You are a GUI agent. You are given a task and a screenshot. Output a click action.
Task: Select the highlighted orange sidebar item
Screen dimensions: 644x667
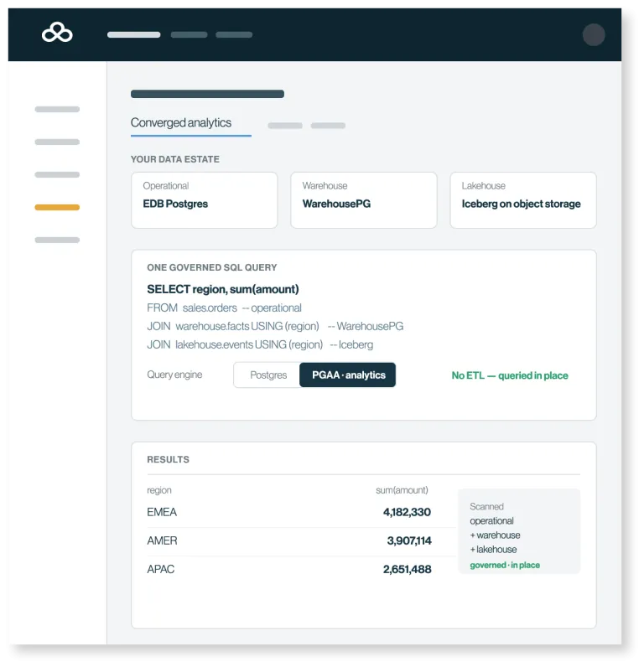[57, 207]
